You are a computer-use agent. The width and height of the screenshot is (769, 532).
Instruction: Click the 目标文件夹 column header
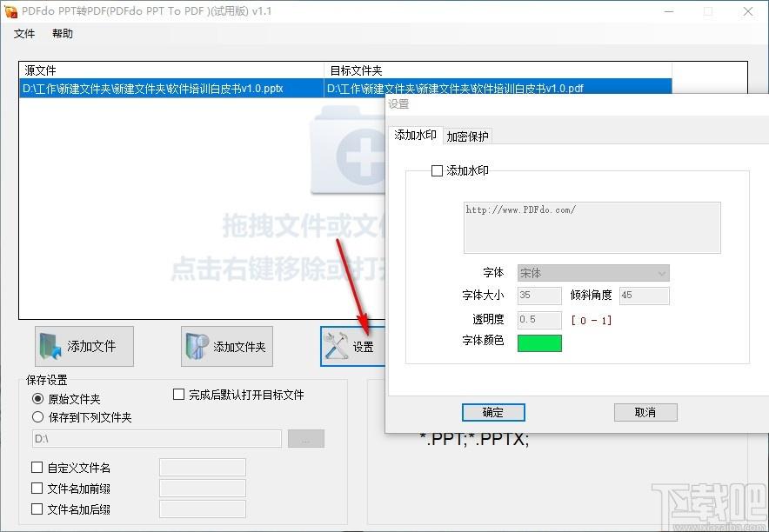[498, 70]
